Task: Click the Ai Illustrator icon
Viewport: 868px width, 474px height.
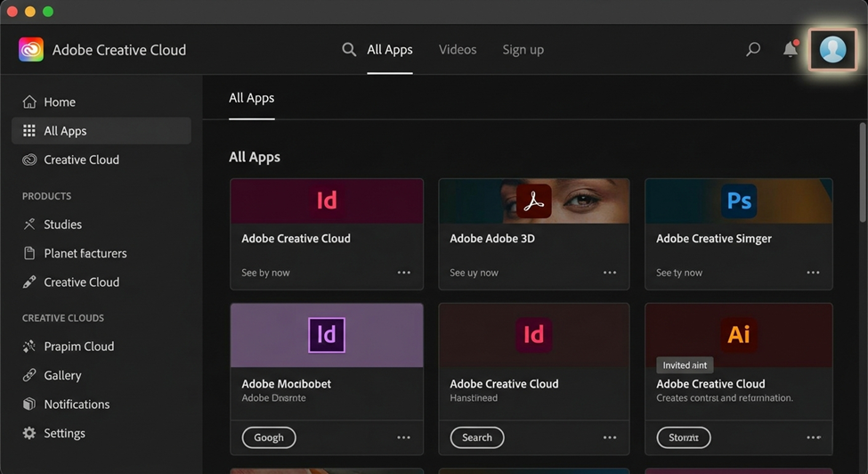Action: pos(739,334)
